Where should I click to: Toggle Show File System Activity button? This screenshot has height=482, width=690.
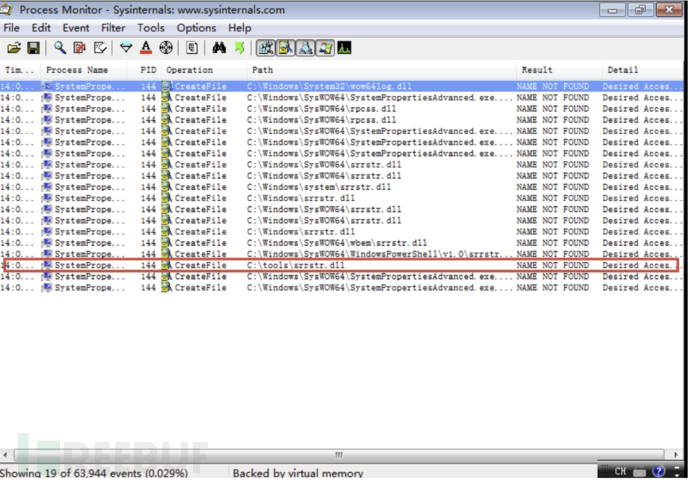click(x=286, y=48)
